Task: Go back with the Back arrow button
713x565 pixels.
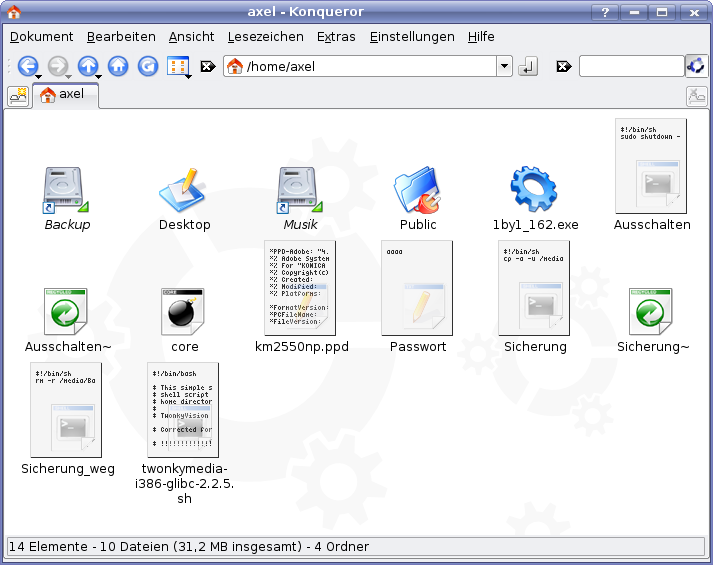Action: pos(28,66)
